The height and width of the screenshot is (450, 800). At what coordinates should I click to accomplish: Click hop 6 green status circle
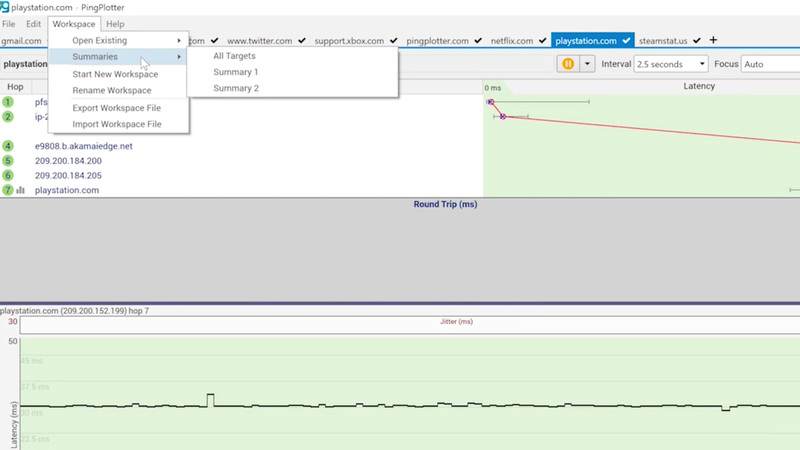click(8, 176)
